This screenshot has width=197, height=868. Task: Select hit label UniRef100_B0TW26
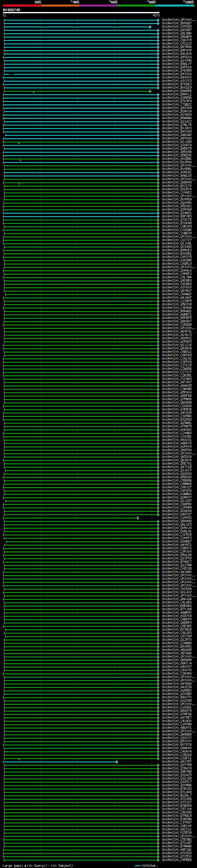(x=177, y=629)
